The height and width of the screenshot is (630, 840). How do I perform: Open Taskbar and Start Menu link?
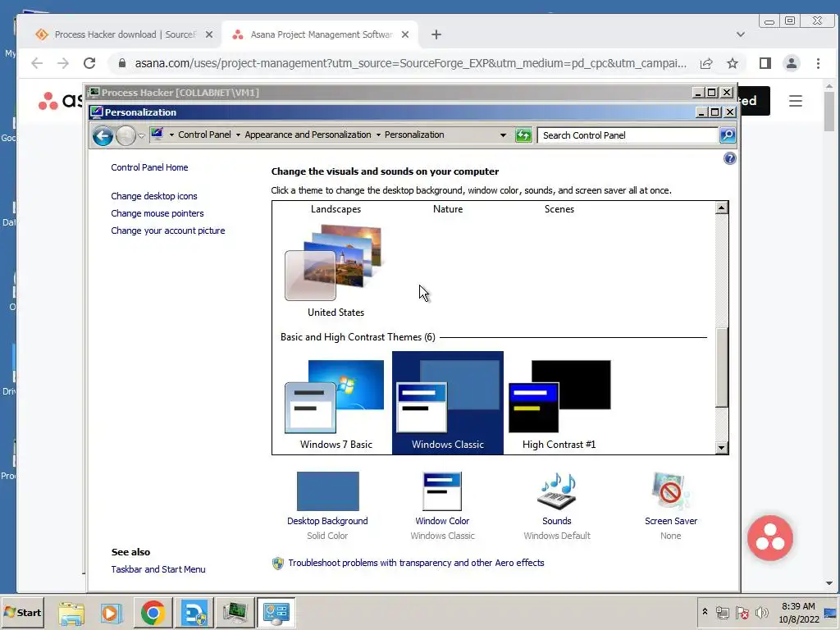(158, 569)
